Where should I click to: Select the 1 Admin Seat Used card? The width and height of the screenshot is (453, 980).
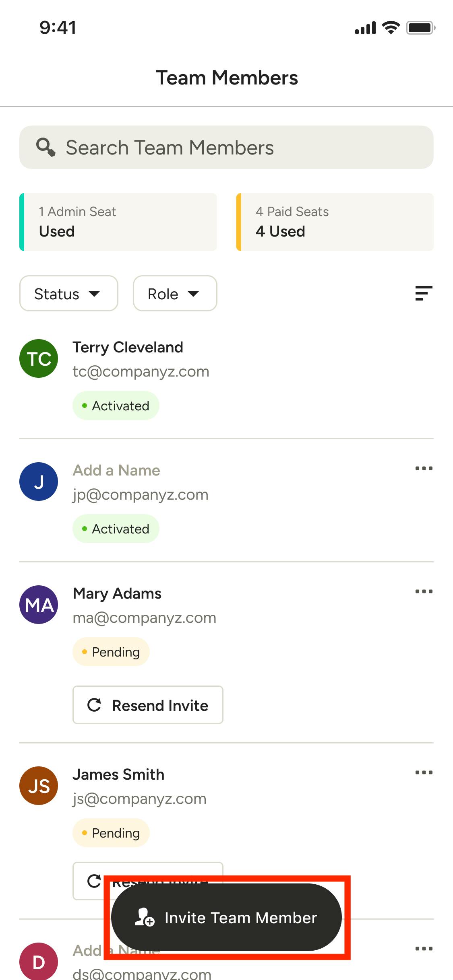coord(118,222)
